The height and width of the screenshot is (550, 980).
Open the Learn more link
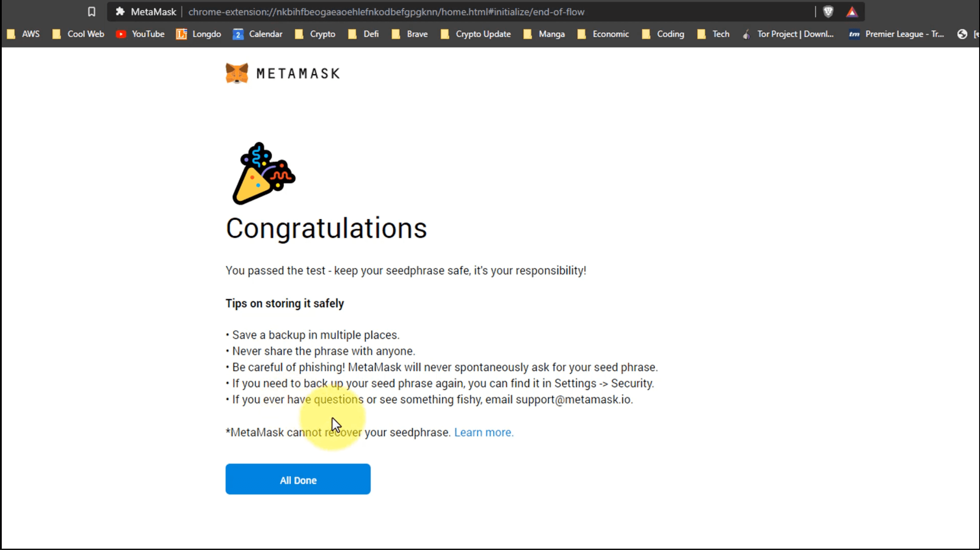[x=483, y=433]
